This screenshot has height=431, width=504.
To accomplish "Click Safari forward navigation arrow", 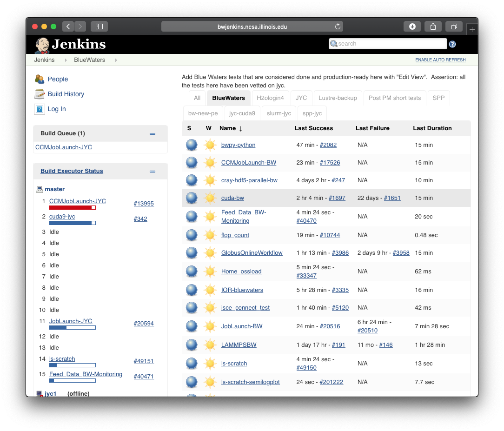I will (x=80, y=27).
